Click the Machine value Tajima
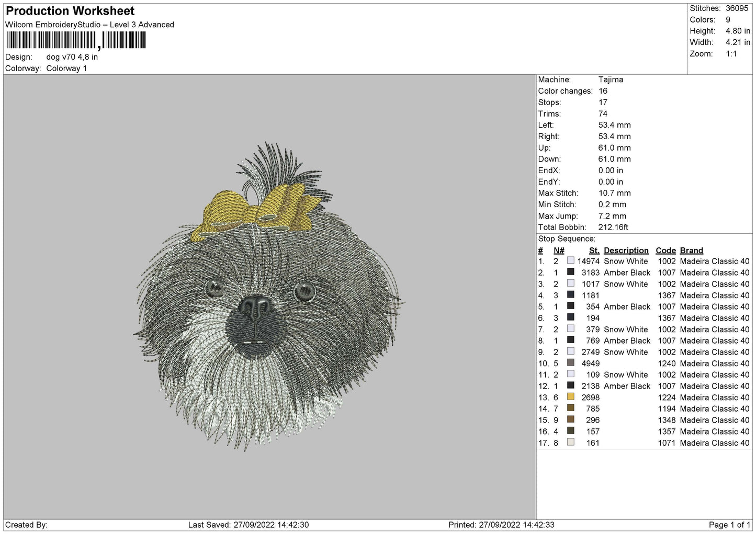 (x=611, y=79)
